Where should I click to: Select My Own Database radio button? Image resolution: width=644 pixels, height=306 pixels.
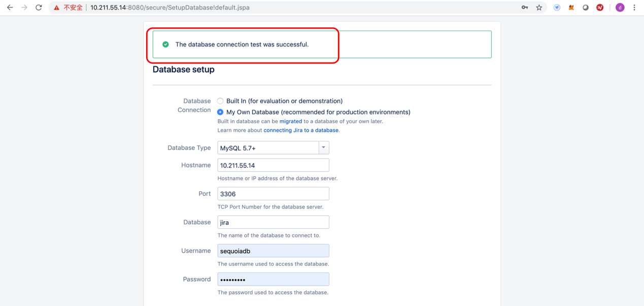click(x=220, y=112)
